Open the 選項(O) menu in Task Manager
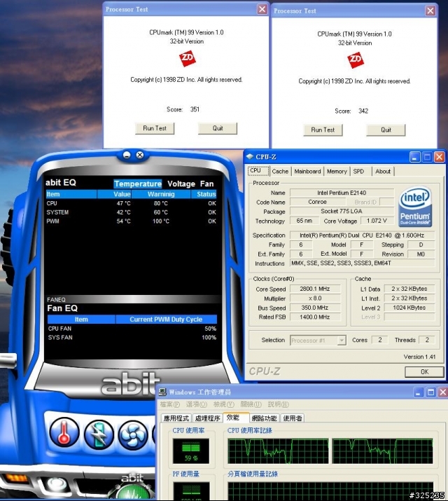The height and width of the screenshot is (501, 448). 197,404
